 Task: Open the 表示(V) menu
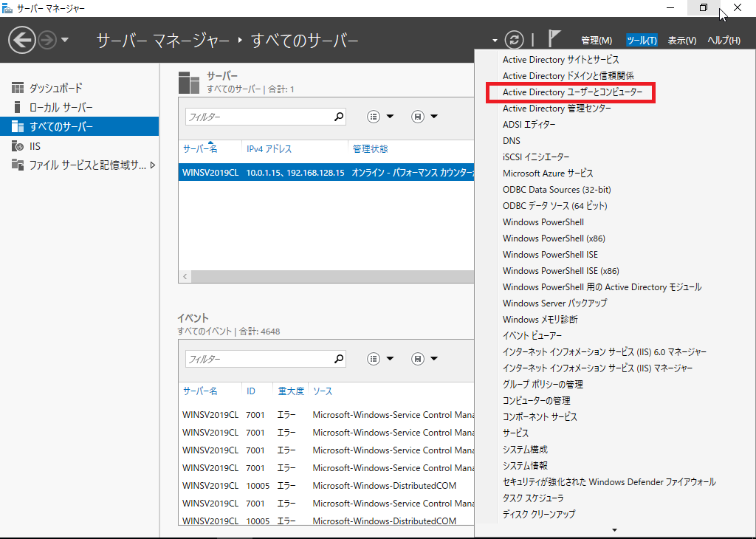[x=681, y=41]
